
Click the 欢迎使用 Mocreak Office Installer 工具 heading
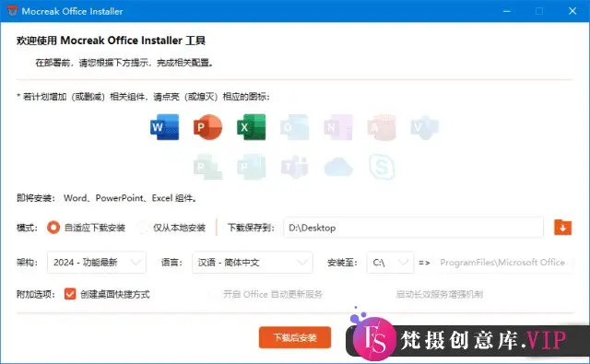(x=111, y=41)
